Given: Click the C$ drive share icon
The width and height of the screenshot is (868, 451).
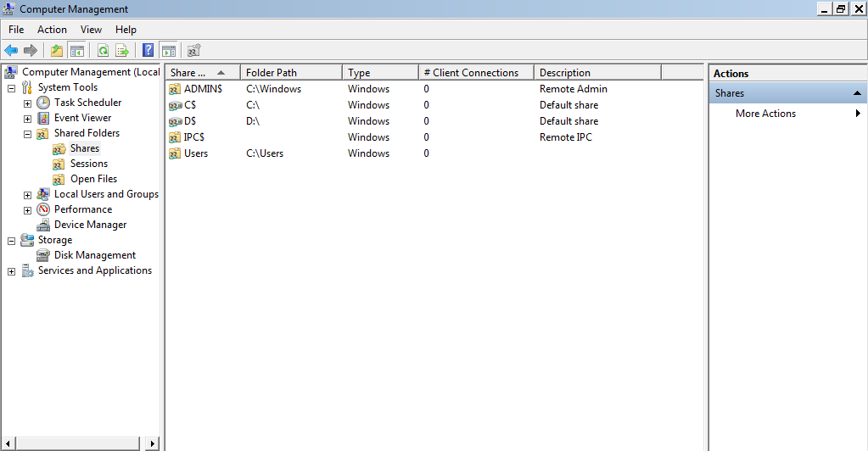Looking at the screenshot, I should [x=175, y=105].
